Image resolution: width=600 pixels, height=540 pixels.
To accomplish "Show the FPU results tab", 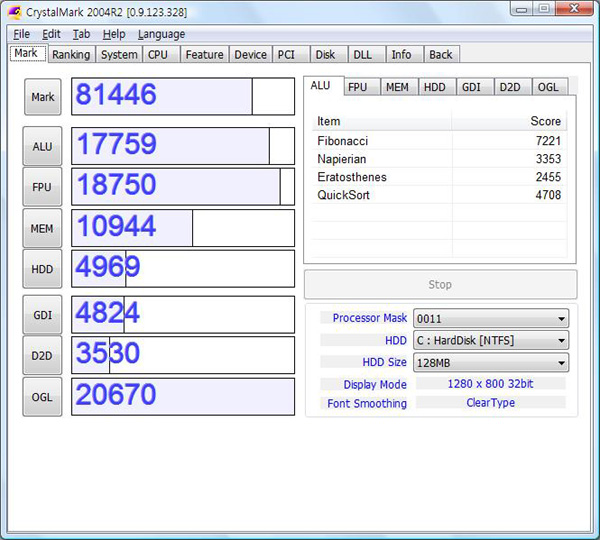I will pyautogui.click(x=362, y=87).
